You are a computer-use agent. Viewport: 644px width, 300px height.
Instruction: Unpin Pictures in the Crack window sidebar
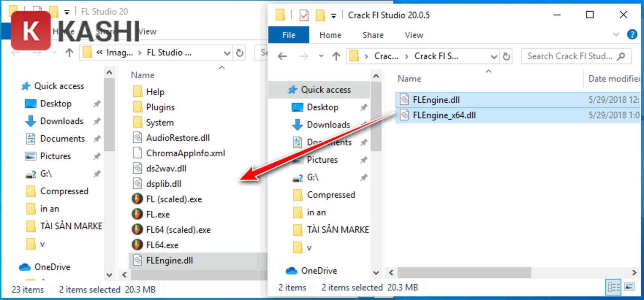[363, 160]
